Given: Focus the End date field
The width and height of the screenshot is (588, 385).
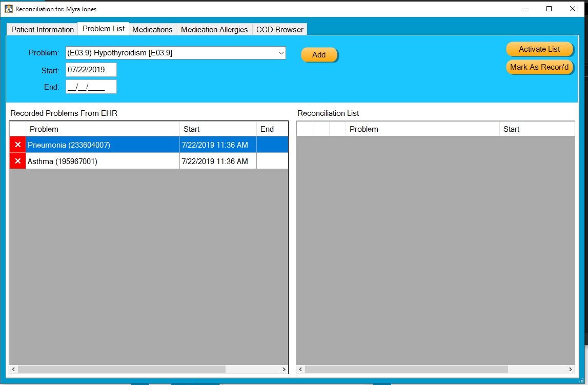Looking at the screenshot, I should [x=91, y=87].
